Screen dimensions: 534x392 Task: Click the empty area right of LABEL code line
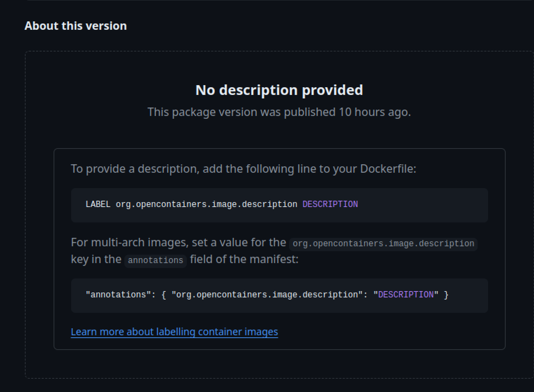pyautogui.click(x=420, y=205)
